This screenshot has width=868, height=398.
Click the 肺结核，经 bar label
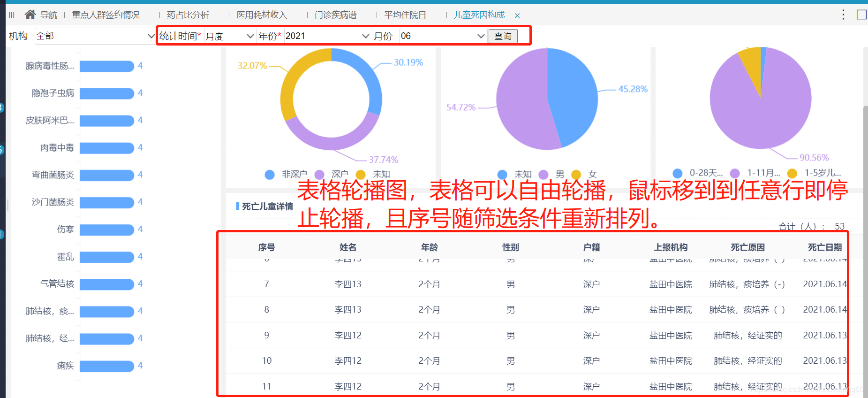[x=50, y=338]
